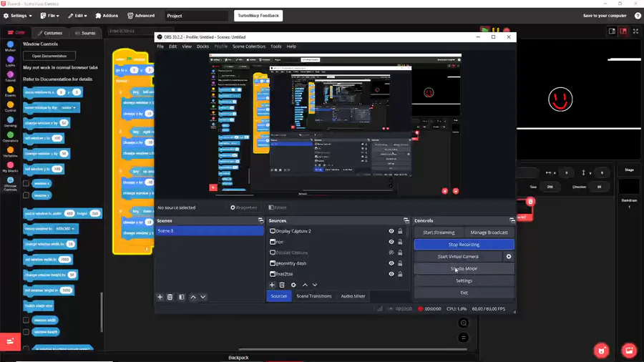
Task: Select the Window Controls extension category
Action: (10, 185)
